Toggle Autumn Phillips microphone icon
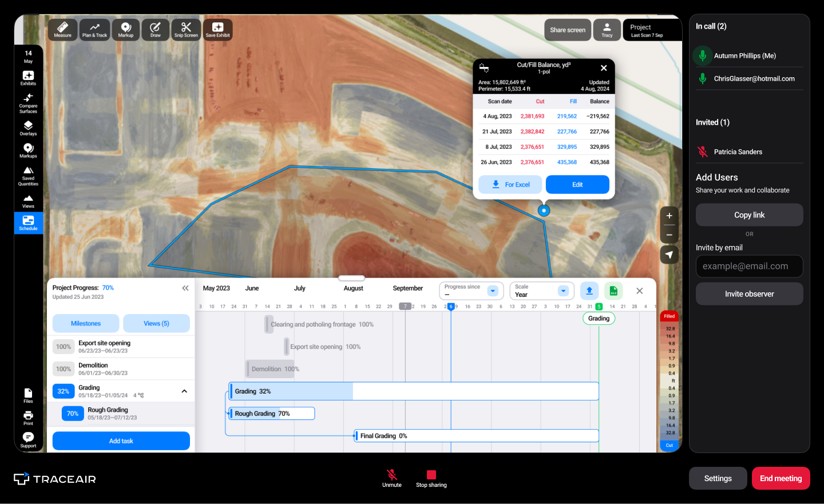Viewport: 824px width, 504px height. tap(703, 55)
